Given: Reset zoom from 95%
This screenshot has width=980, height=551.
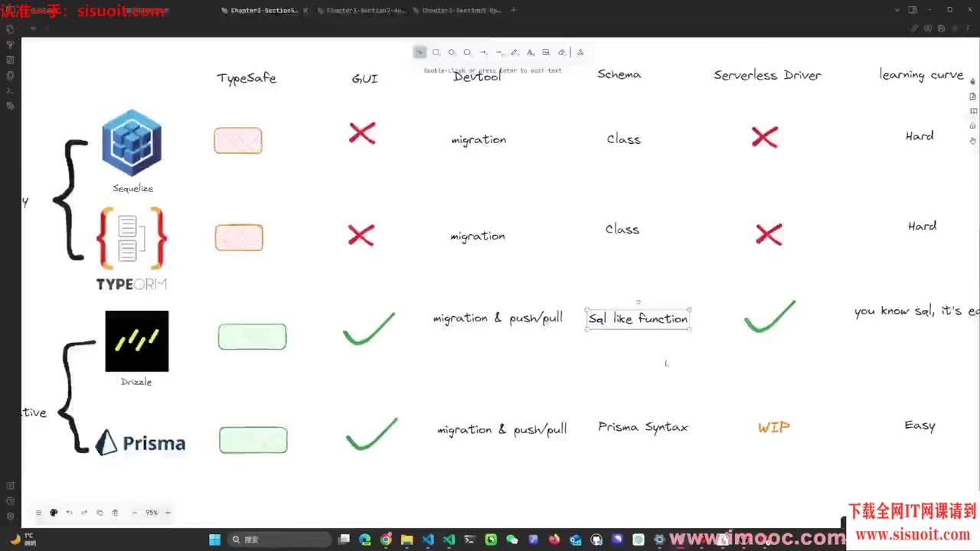Looking at the screenshot, I should coord(152,513).
